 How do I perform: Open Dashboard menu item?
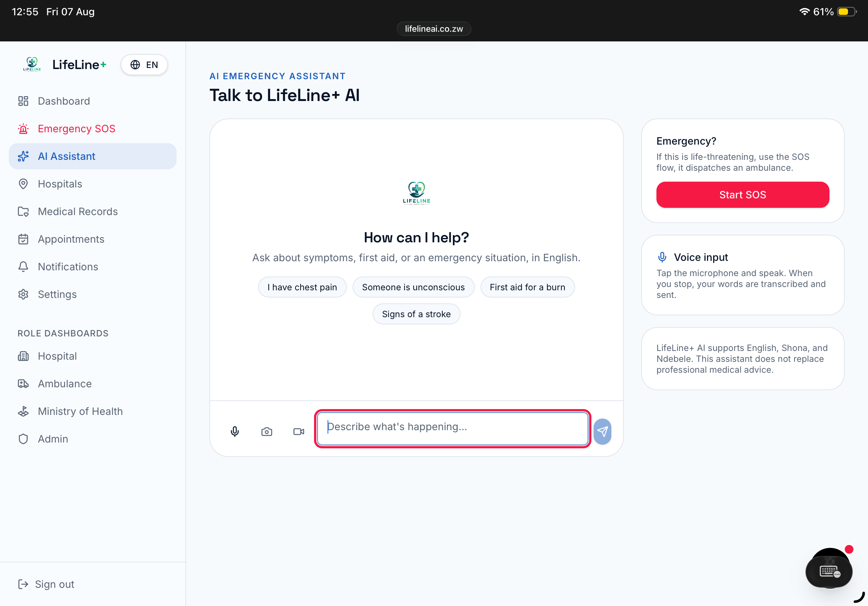[x=93, y=101]
